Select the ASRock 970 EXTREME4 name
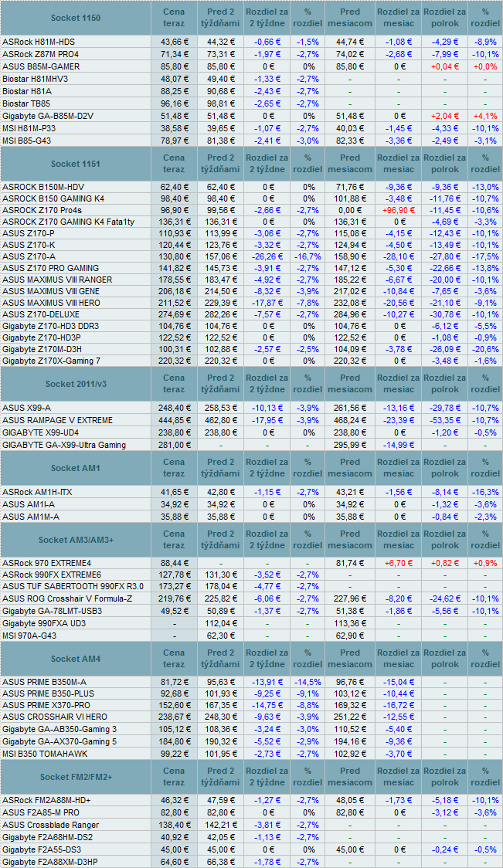 click(46, 563)
